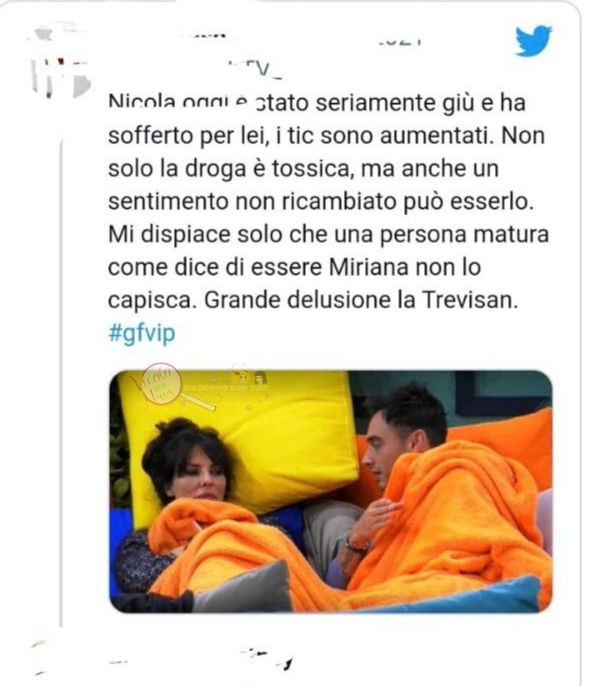
Task: Open the #gfvip hashtag
Action: 142,333
